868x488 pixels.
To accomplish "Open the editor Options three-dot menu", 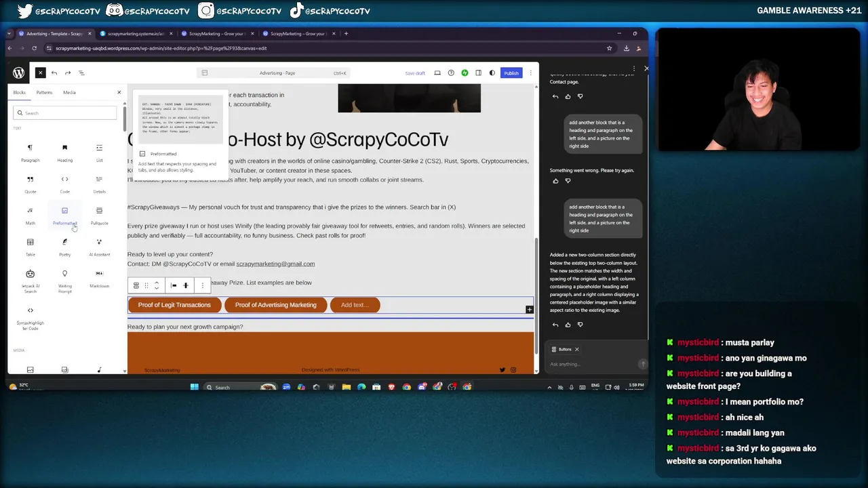I will [530, 73].
